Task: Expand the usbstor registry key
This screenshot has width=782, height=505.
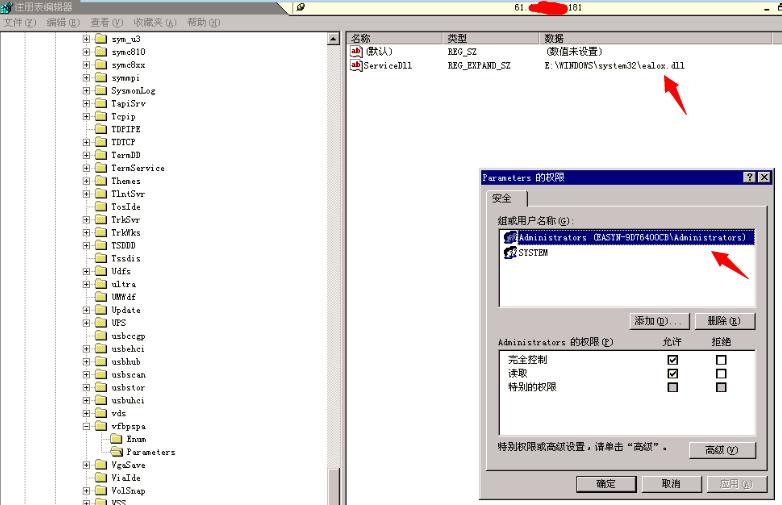Action: 86,387
